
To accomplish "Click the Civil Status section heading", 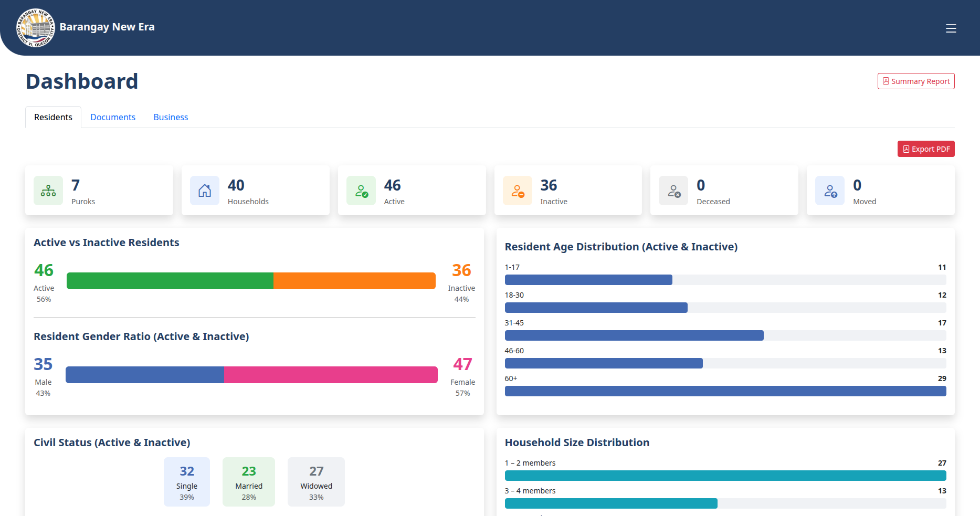I will pyautogui.click(x=112, y=443).
